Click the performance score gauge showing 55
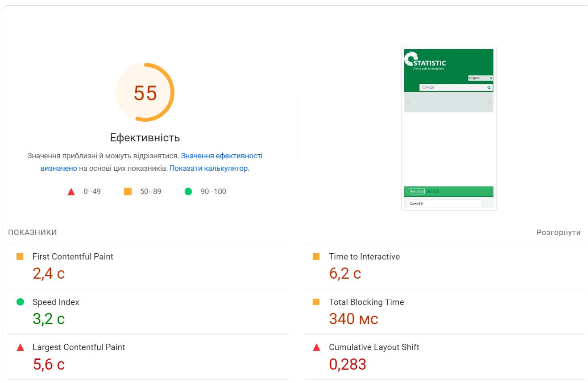 click(x=145, y=93)
